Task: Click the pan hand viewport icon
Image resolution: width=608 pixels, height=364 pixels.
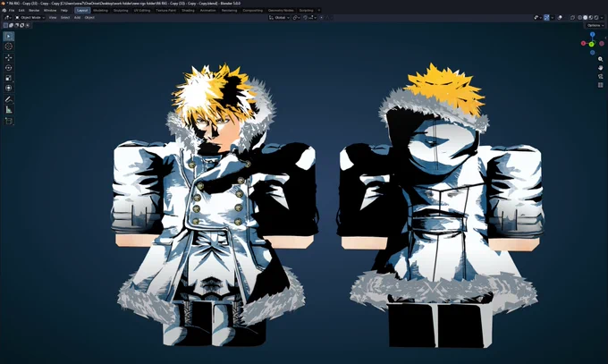Action: click(x=600, y=68)
